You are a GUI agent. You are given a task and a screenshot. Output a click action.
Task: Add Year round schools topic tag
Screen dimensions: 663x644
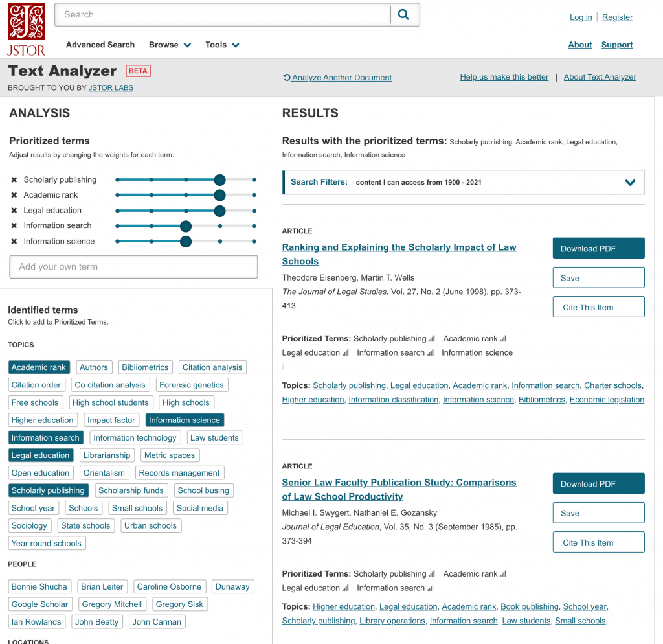[47, 544]
